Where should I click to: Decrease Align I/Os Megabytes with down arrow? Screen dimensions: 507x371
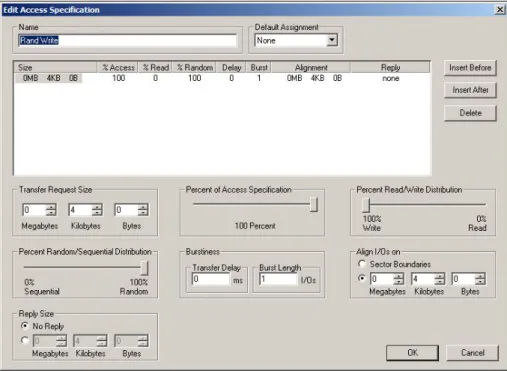(399, 282)
